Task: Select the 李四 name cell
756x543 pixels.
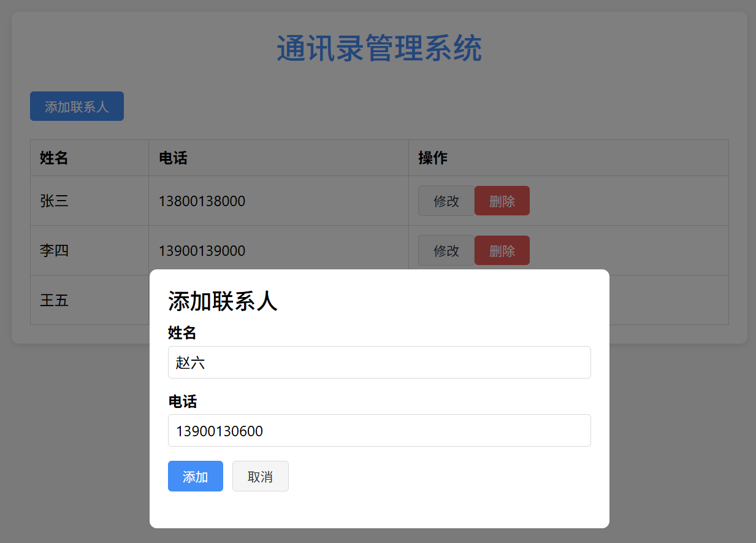Action: (90, 250)
